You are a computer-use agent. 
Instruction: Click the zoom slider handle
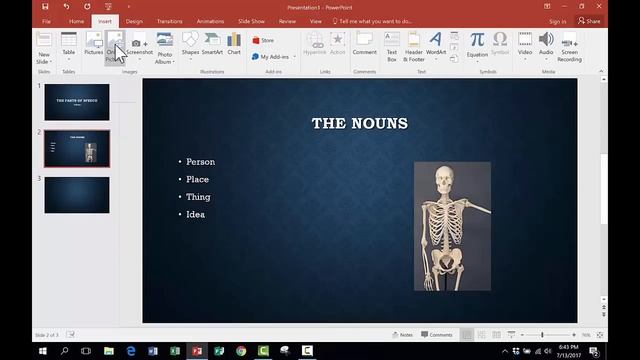coord(542,335)
